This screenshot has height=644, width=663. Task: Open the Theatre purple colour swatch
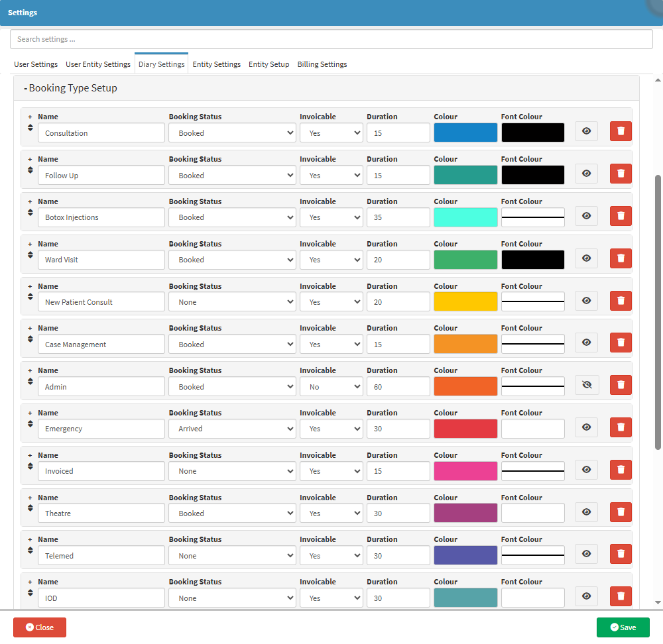pos(465,513)
